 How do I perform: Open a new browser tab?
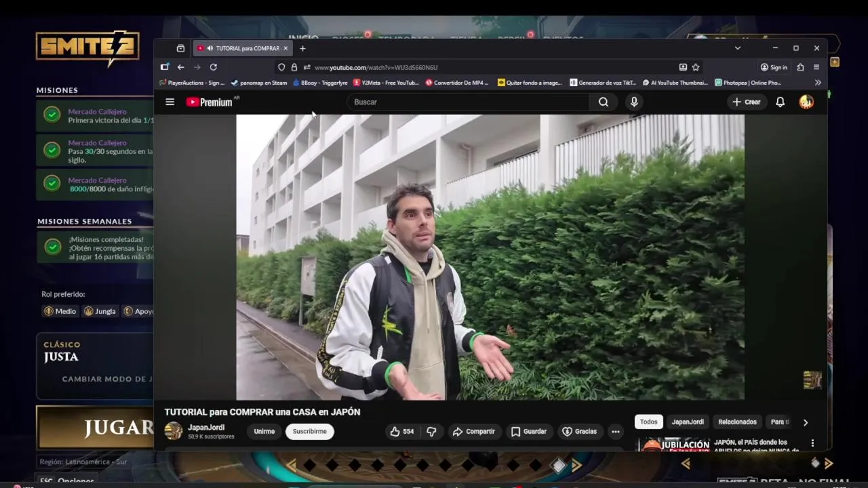pyautogui.click(x=302, y=48)
